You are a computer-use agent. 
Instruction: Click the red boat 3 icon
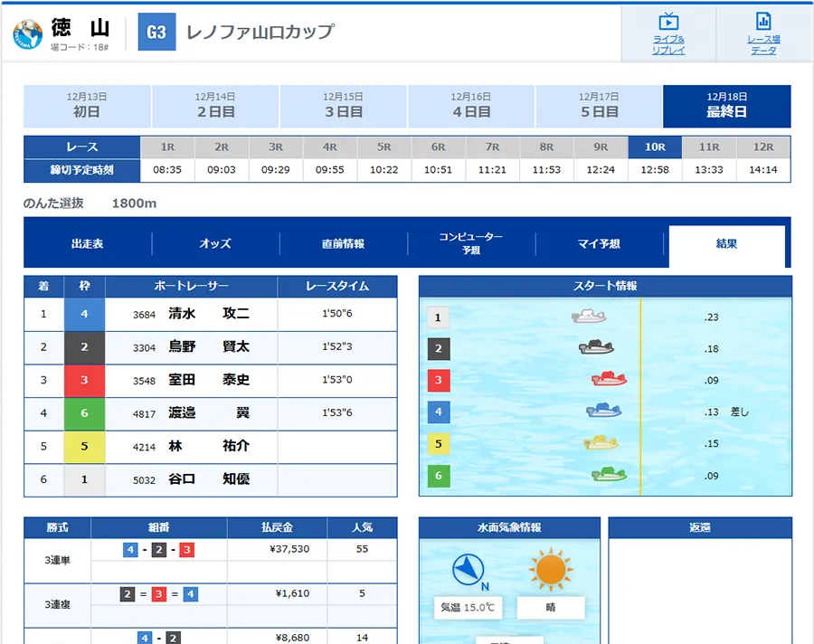click(610, 379)
